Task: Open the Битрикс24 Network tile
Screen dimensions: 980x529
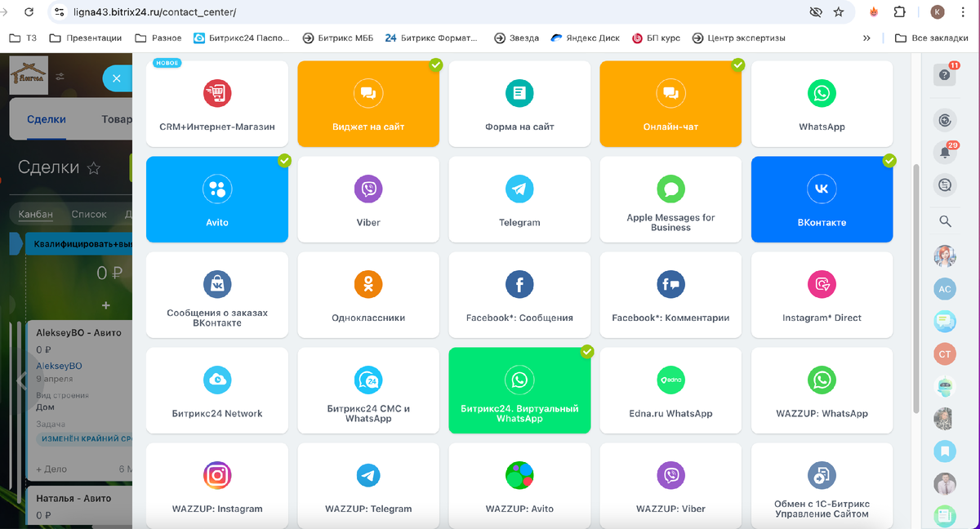Action: 217,390
